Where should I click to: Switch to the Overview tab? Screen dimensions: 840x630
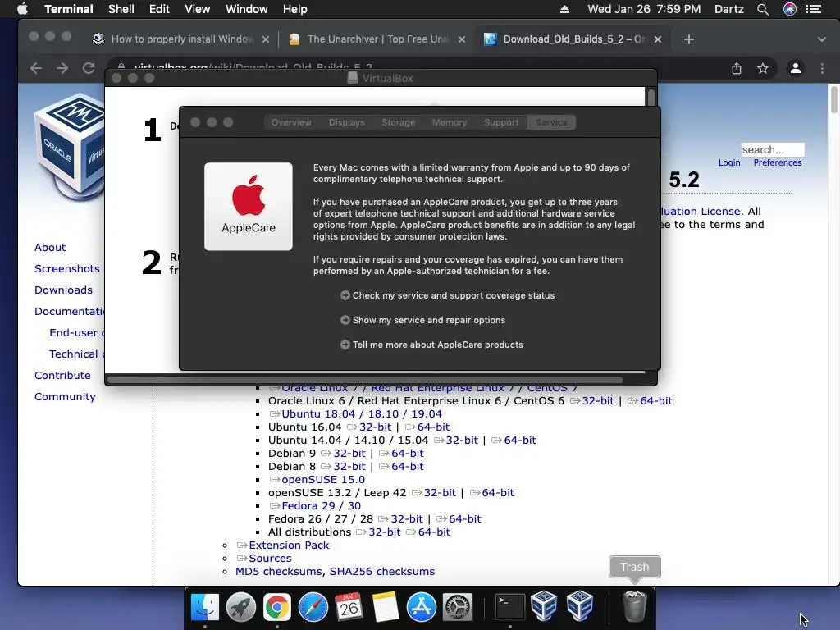coord(291,122)
